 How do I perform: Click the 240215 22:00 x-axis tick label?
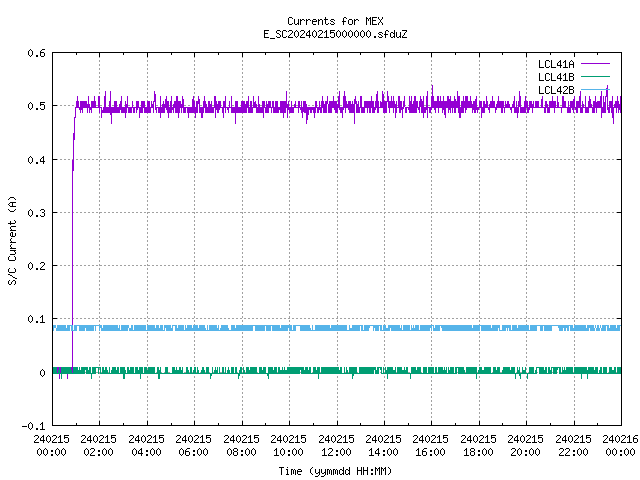[573, 445]
